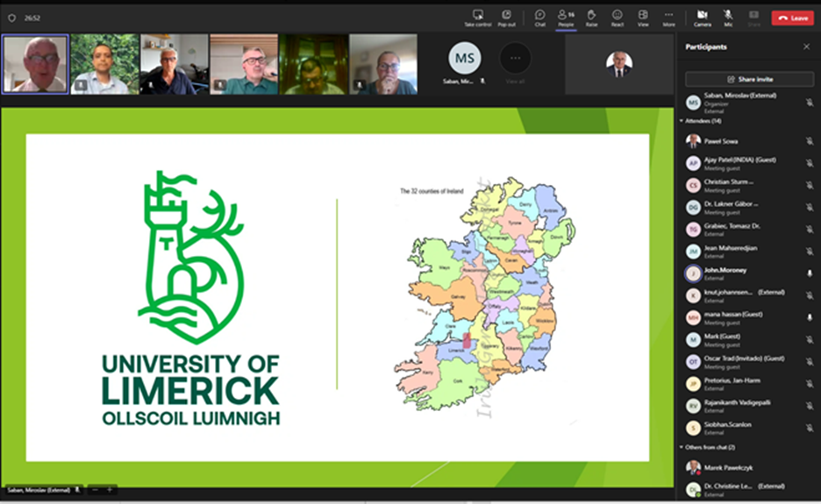Click the shield security icon beside timer
Viewport: 821px width, 504px height.
click(11, 18)
